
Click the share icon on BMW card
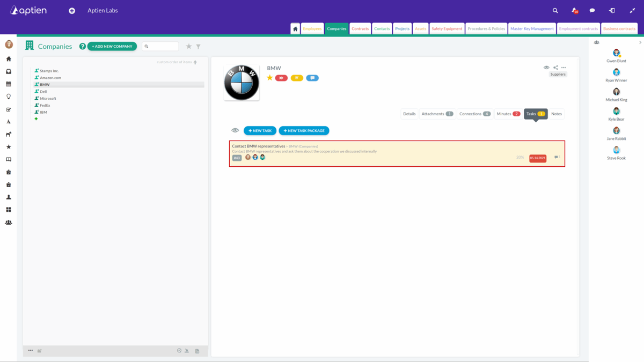point(555,68)
